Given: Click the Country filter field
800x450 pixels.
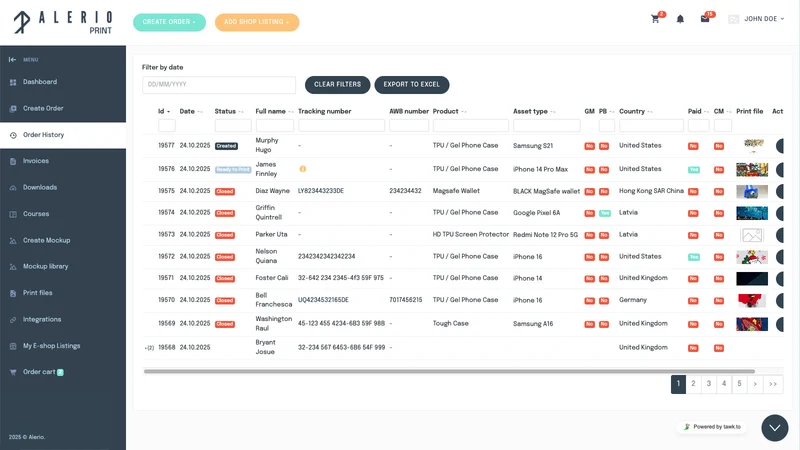Looking at the screenshot, I should (651, 126).
